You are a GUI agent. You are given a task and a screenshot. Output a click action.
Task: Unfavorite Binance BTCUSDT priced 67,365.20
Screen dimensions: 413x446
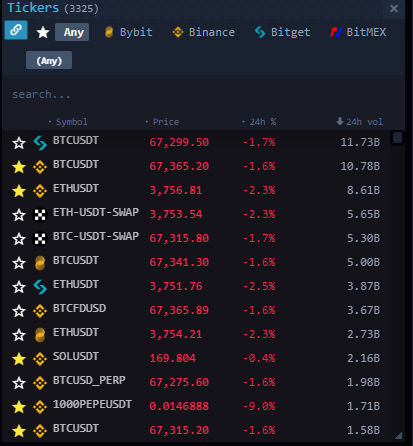(19, 167)
